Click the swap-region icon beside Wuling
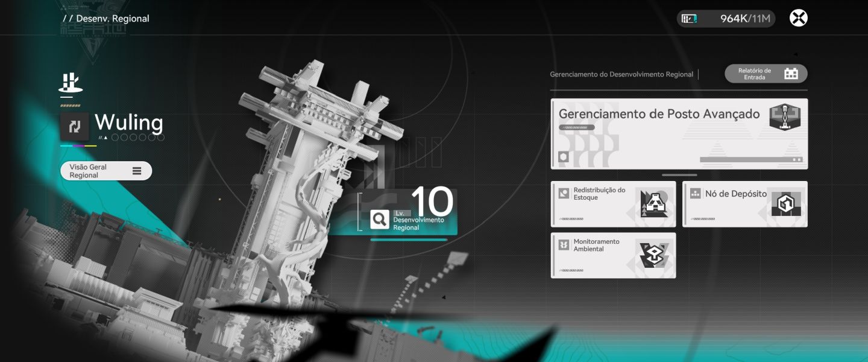Viewport: 868px width, 362px height. (75, 127)
